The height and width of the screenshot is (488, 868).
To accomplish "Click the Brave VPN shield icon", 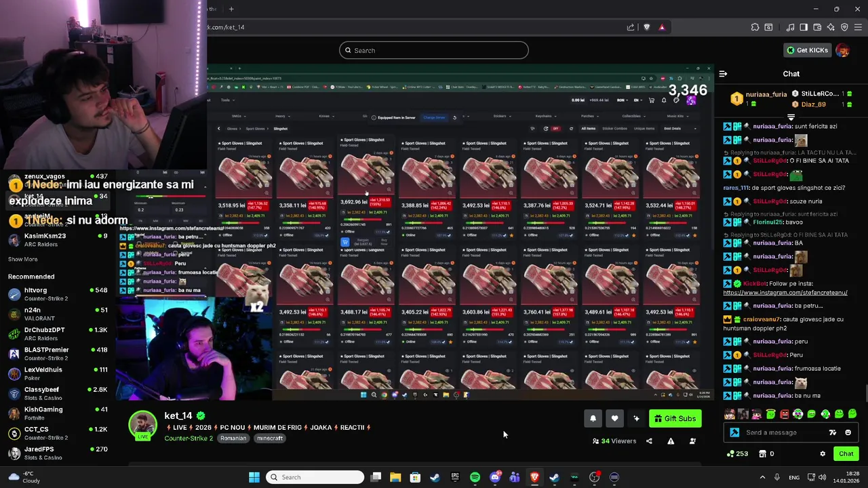I will [x=844, y=27].
